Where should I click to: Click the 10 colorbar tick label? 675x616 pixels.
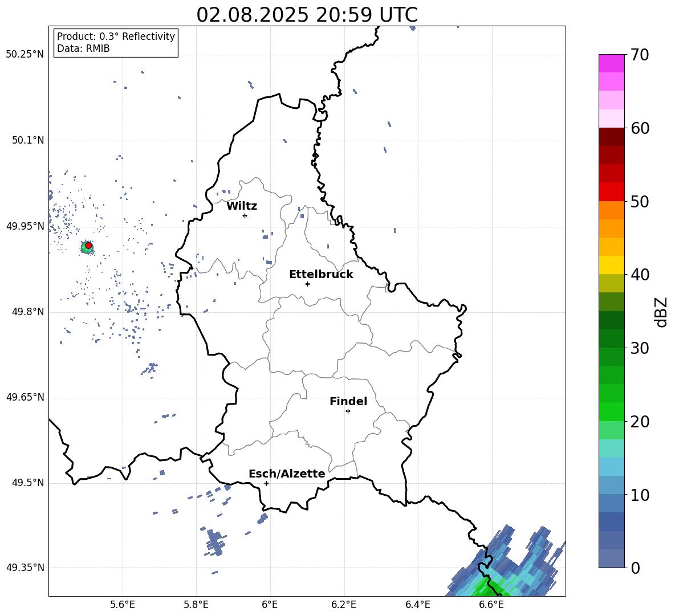coord(640,495)
